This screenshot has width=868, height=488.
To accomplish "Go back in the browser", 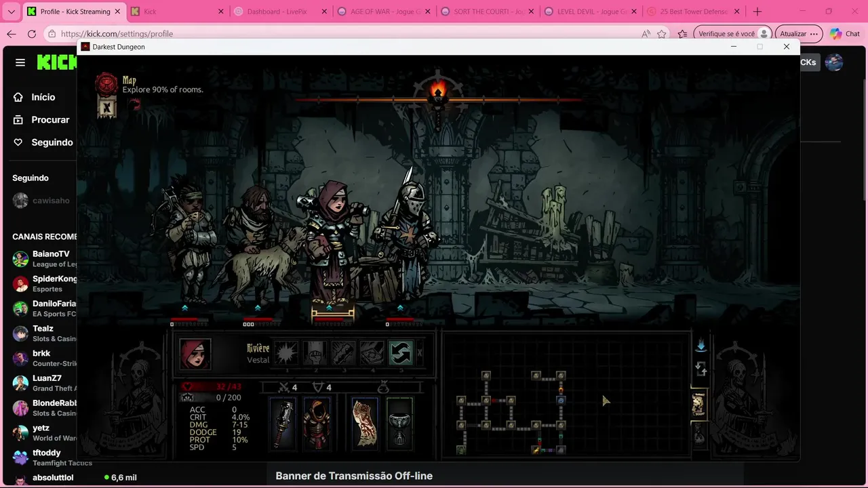I will click(x=11, y=34).
